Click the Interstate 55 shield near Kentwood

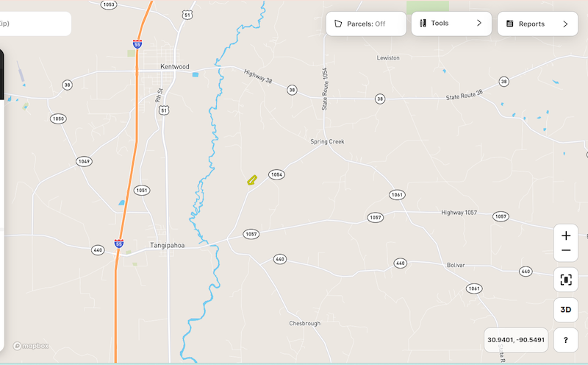click(x=137, y=44)
